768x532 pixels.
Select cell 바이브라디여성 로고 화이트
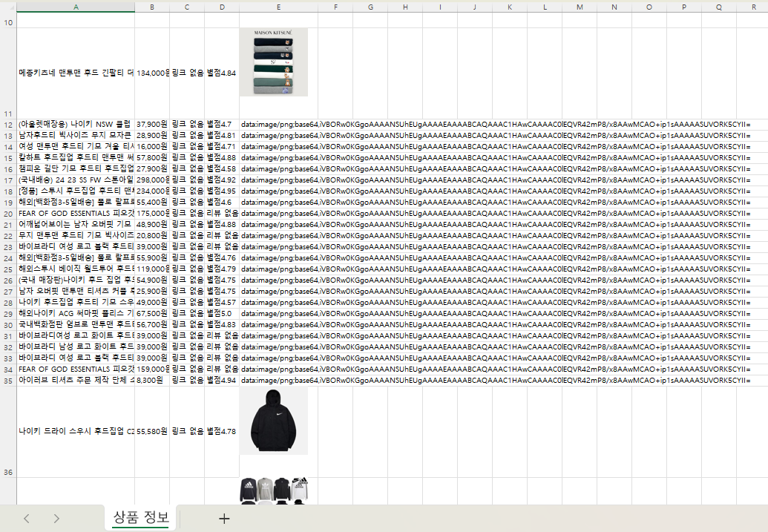tap(76, 335)
